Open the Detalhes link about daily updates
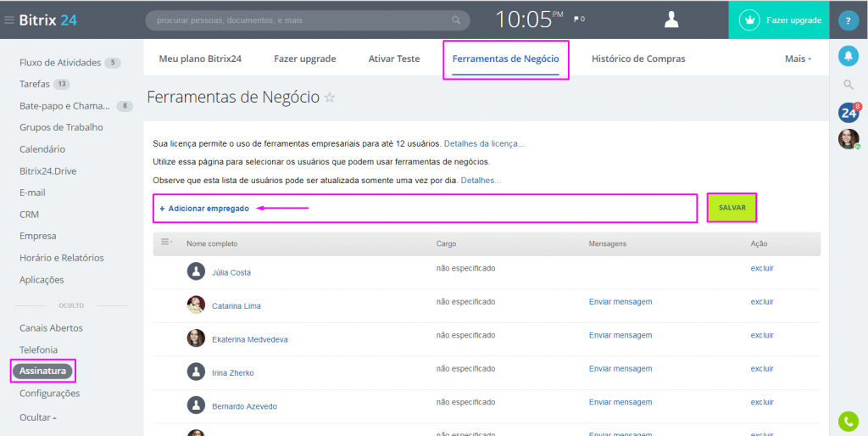Viewport: 868px width, 436px height. click(x=481, y=181)
